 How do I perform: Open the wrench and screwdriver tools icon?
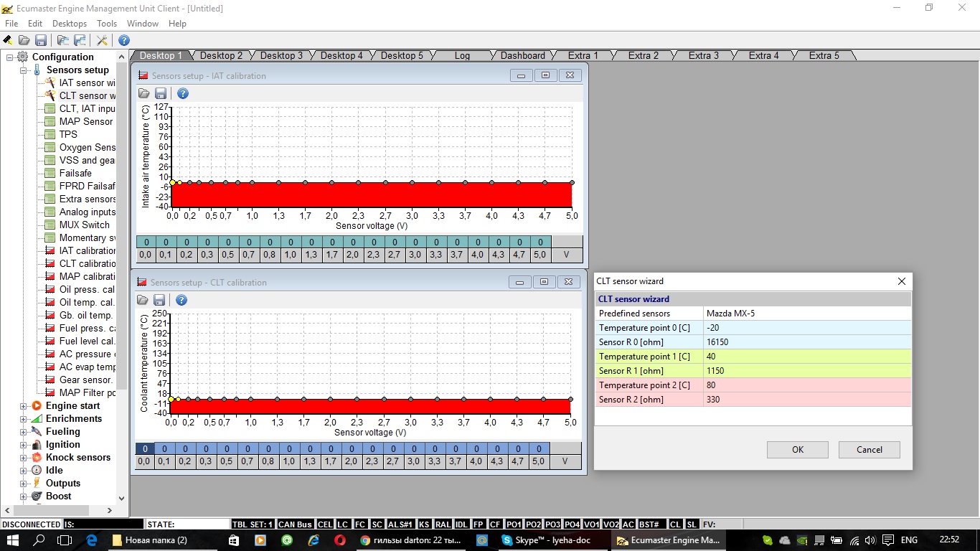click(103, 40)
